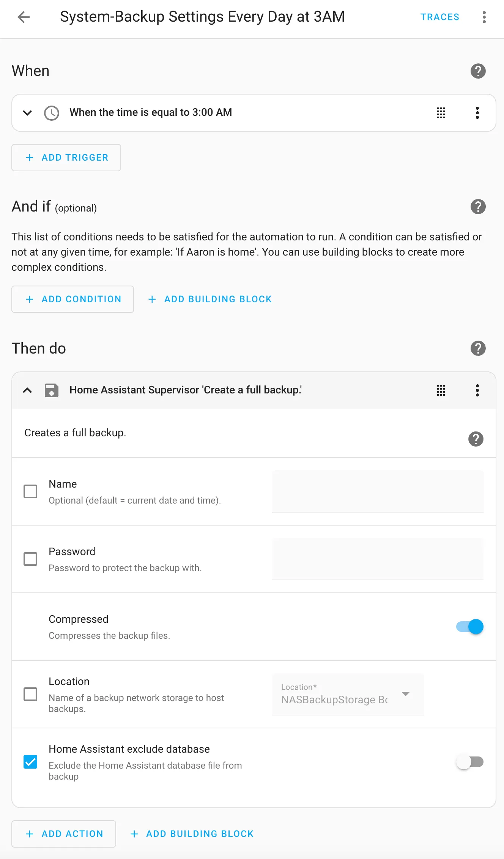
Task: Open TRACES for this automation
Action: point(439,17)
